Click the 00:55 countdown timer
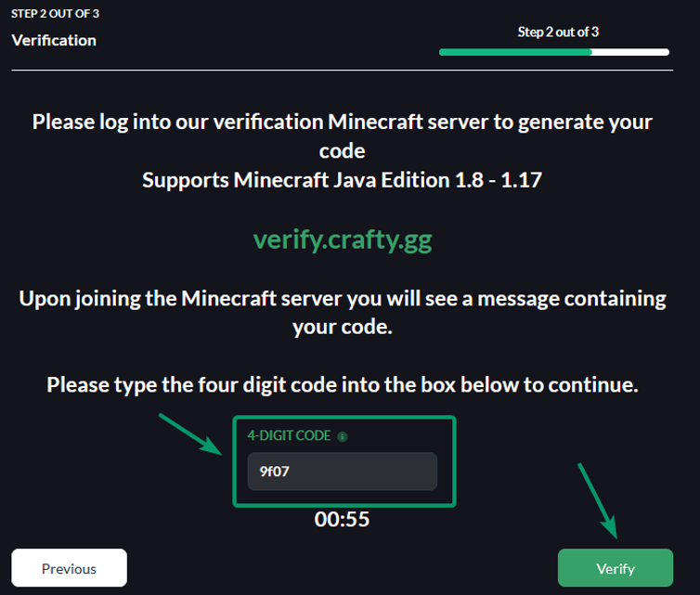The height and width of the screenshot is (595, 700). pyautogui.click(x=342, y=520)
